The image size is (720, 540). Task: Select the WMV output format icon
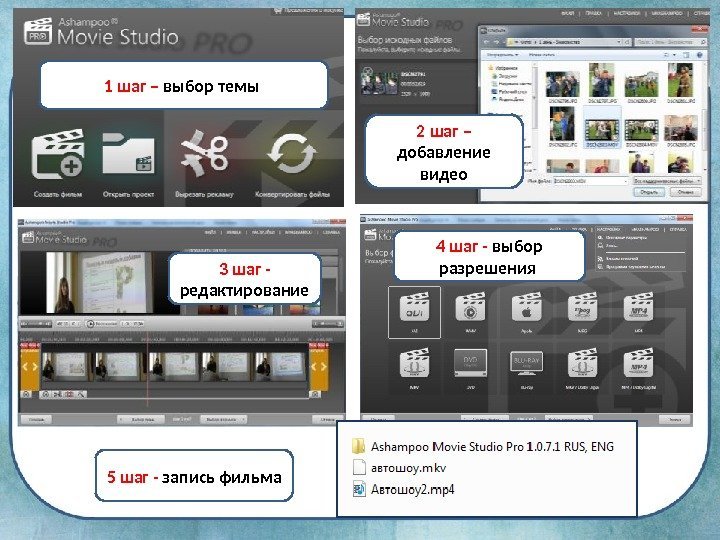click(x=470, y=307)
